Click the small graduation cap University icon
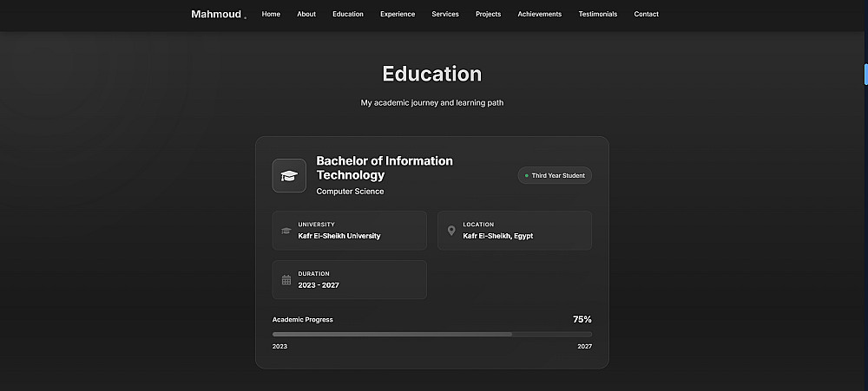The height and width of the screenshot is (391, 868). point(286,231)
